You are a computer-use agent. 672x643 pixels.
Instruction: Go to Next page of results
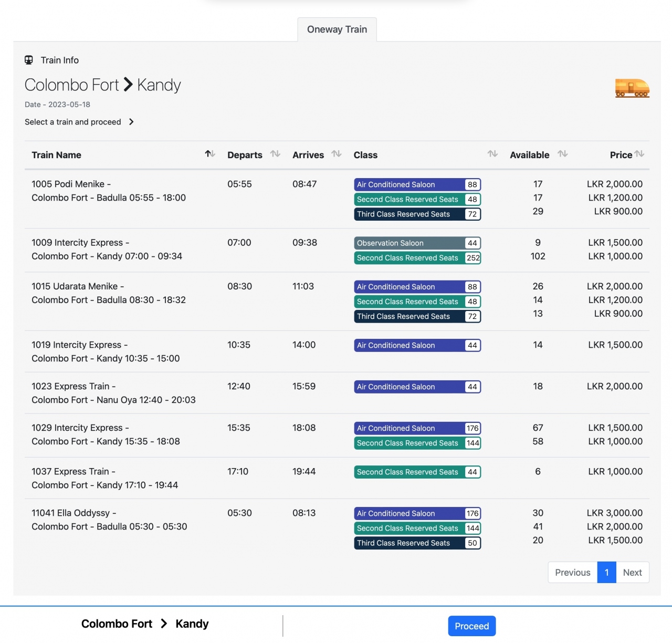click(x=632, y=573)
